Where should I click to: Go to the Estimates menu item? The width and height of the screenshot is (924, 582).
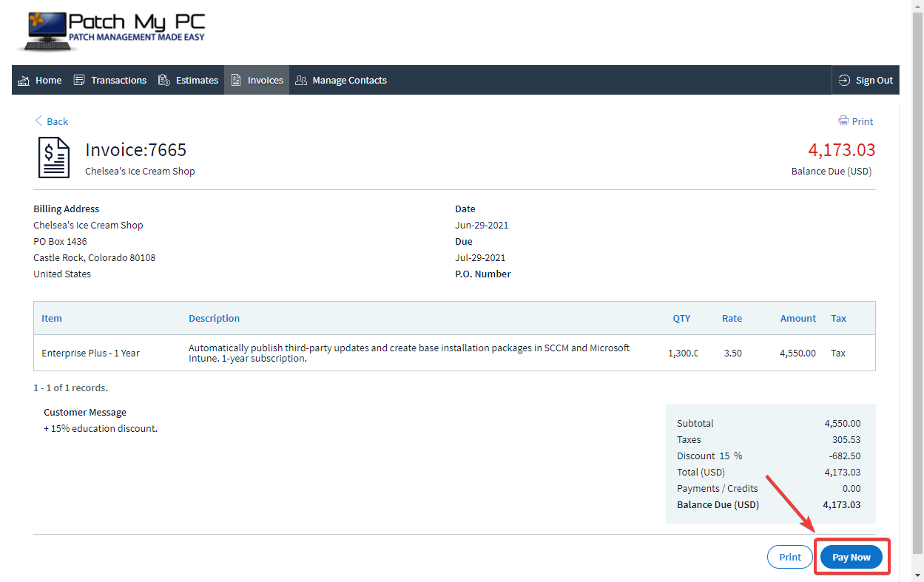pos(189,80)
